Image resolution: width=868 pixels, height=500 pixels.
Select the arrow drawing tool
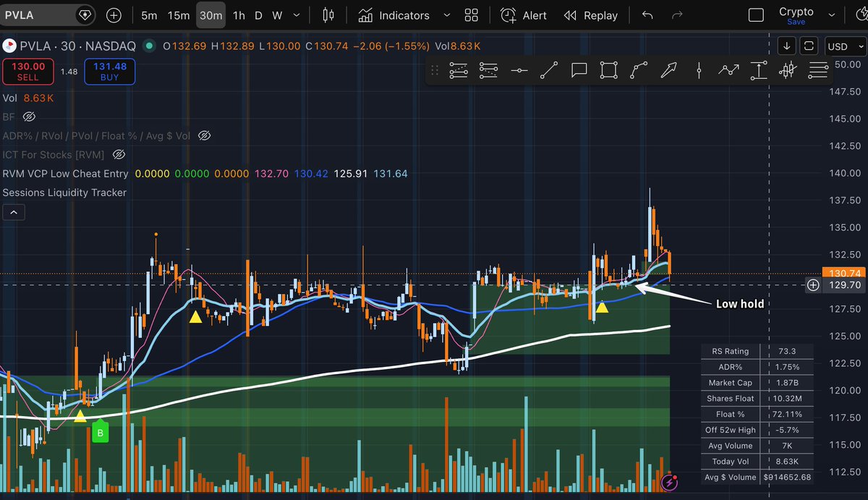click(x=669, y=70)
